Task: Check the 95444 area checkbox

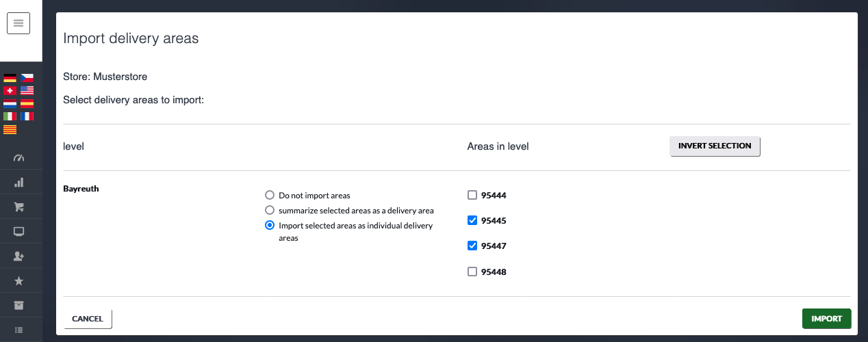Action: tap(472, 195)
